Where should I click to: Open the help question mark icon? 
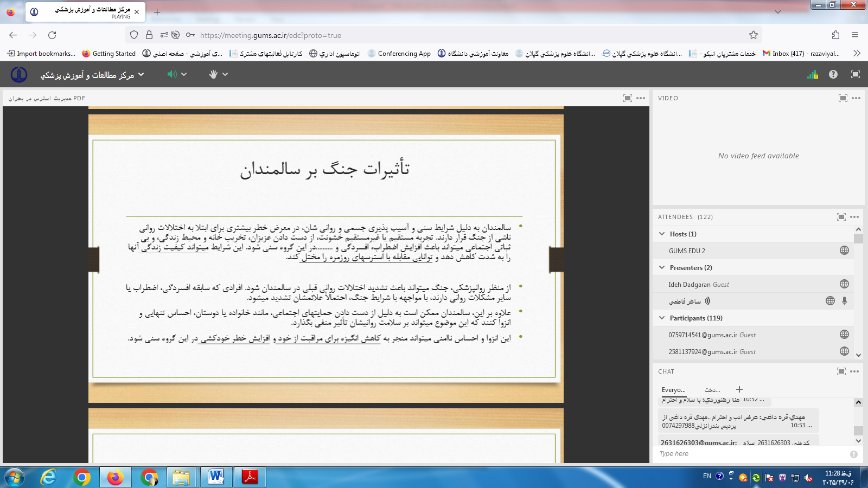[x=833, y=74]
